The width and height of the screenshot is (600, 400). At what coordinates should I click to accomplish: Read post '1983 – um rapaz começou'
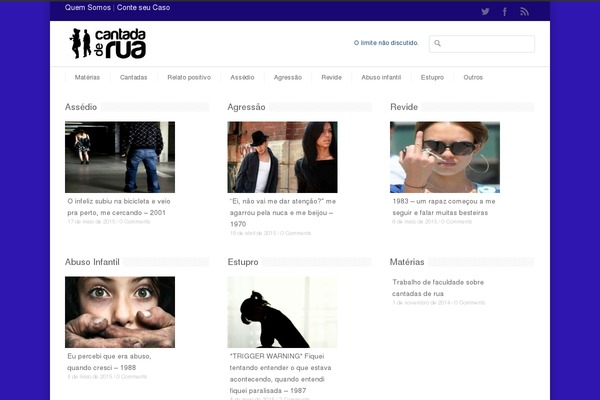tap(444, 207)
